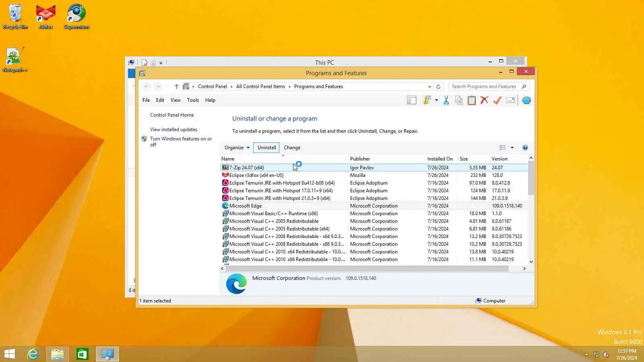Screen dimensions: 644x362
Task: Click the horizontal scrollbar right arrow
Action: point(524,268)
